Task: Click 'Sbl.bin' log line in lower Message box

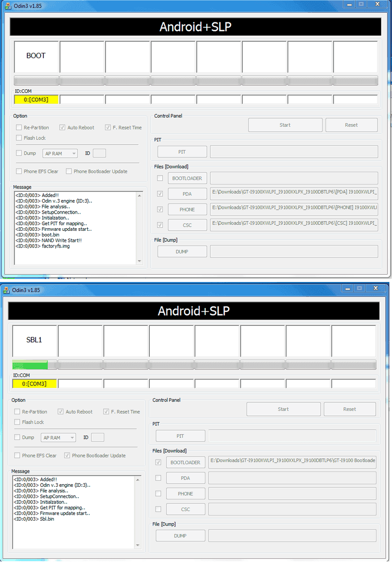Action: pyautogui.click(x=34, y=519)
